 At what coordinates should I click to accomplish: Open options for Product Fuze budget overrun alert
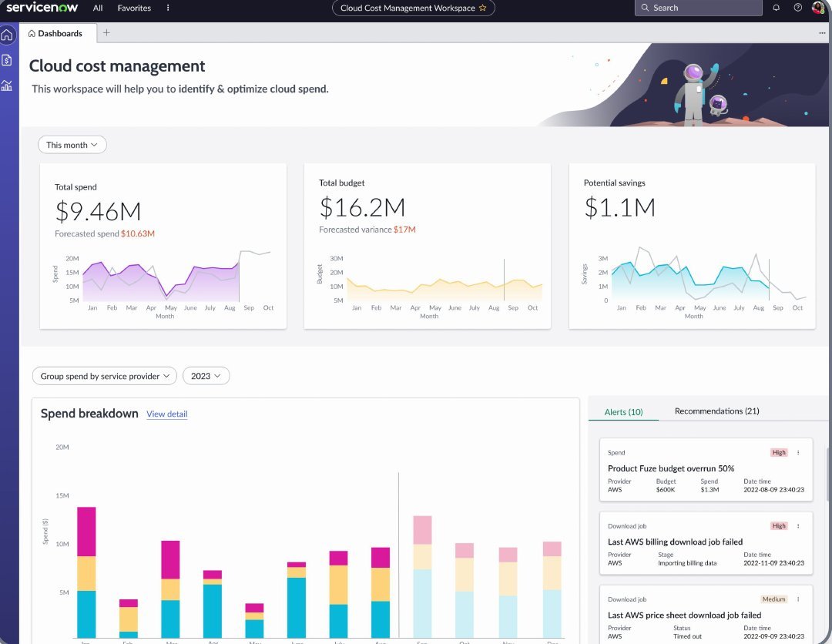point(798,452)
